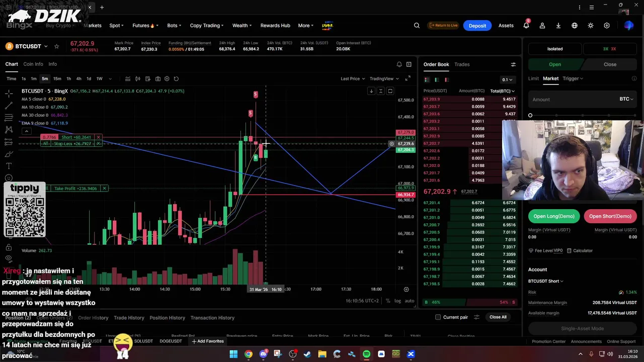Viewport: 644px width, 362px height.
Task: Change the candlestick chart type
Action: coord(138,79)
